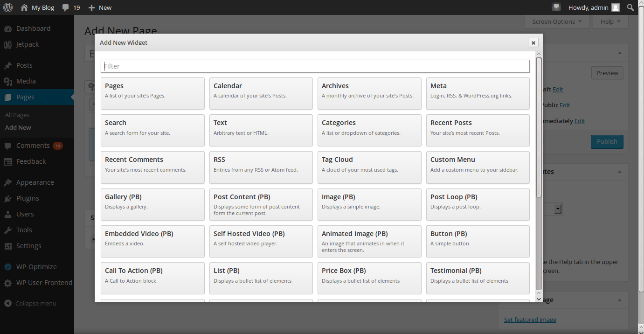Screen dimensions: 644x334
Task: Click the admin avatar thumbnail
Action: click(x=616, y=7)
